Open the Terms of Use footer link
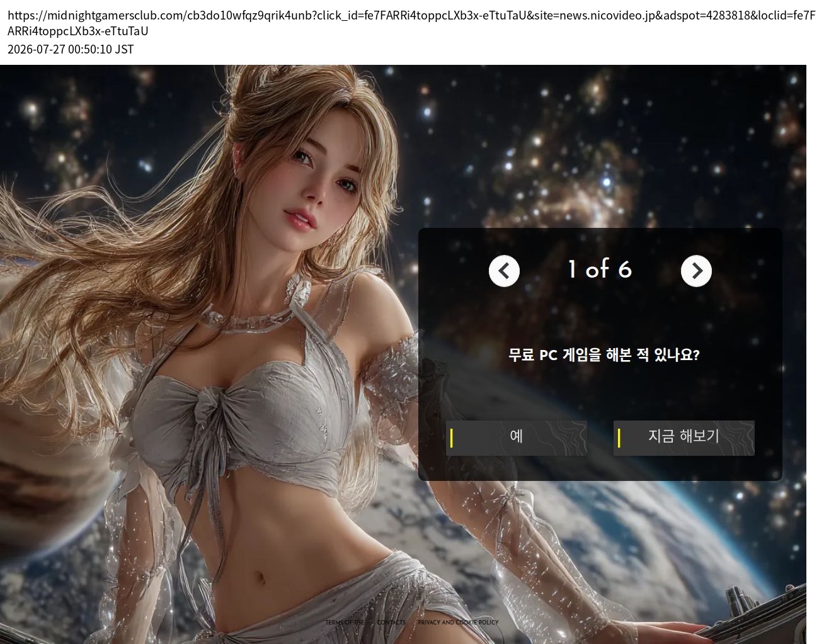This screenshot has width=824, height=644. pyautogui.click(x=345, y=622)
